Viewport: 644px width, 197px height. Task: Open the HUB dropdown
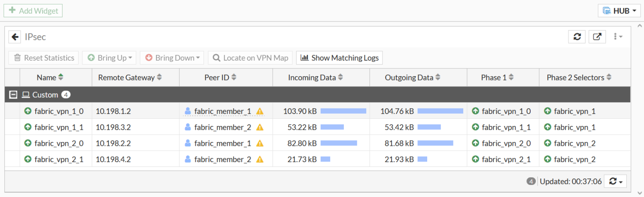coord(619,11)
